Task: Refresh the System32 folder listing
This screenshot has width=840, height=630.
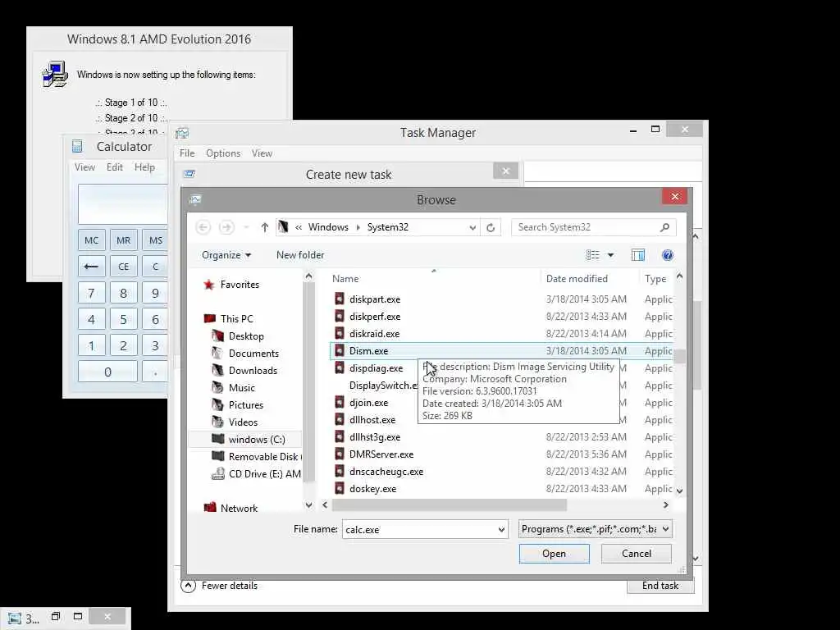Action: point(491,228)
